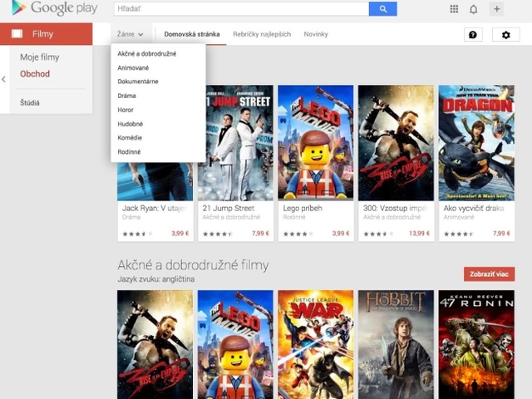
Task: Open Justice League War poster
Action: click(x=316, y=344)
